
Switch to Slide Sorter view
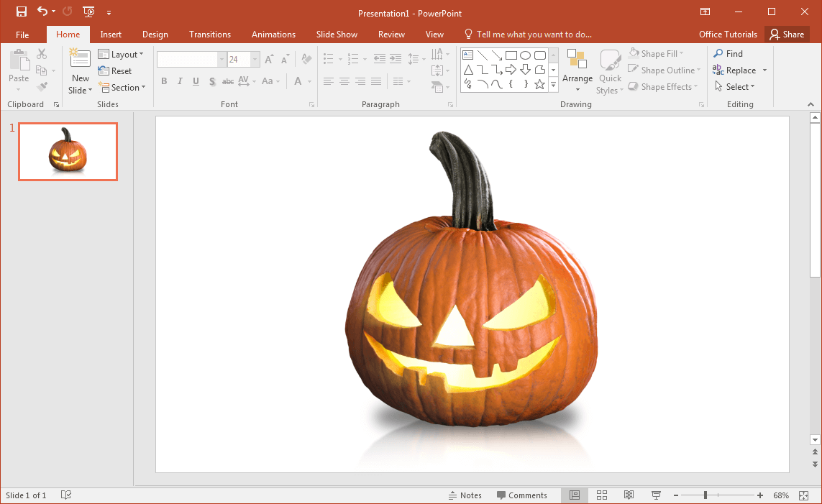pyautogui.click(x=602, y=495)
